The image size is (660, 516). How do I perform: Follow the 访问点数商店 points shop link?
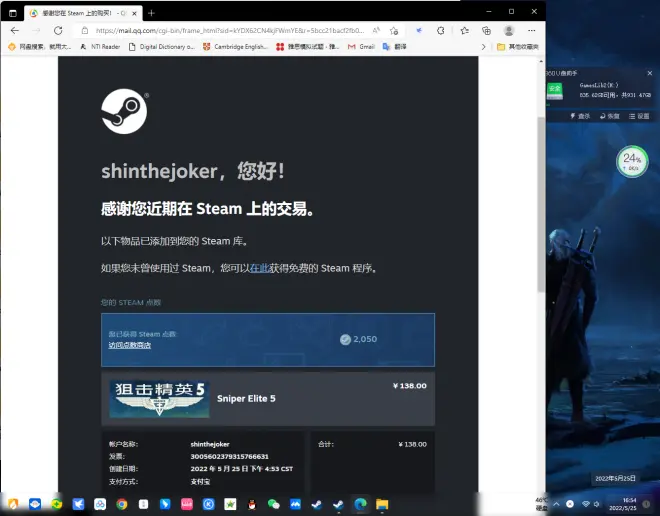coord(130,345)
